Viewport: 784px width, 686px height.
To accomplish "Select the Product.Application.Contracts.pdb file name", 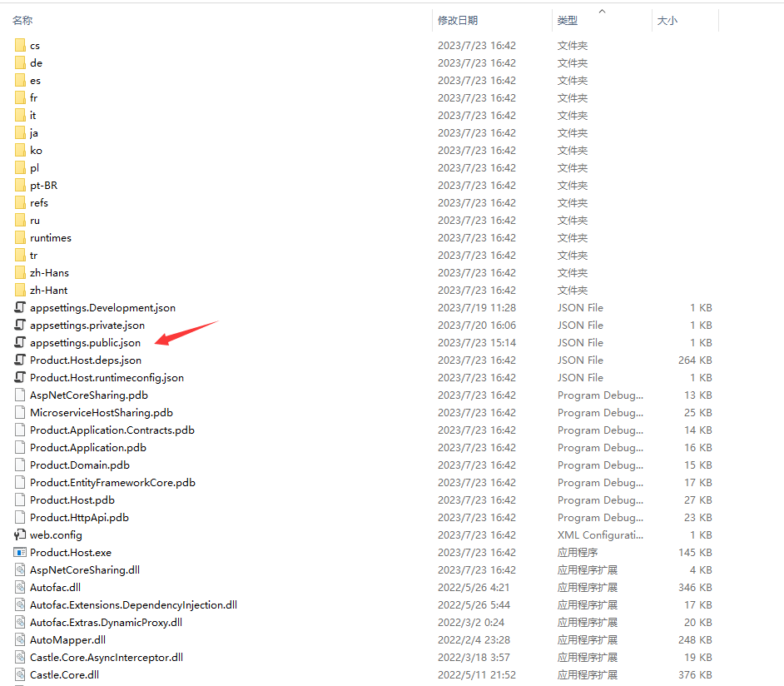I will tap(112, 430).
